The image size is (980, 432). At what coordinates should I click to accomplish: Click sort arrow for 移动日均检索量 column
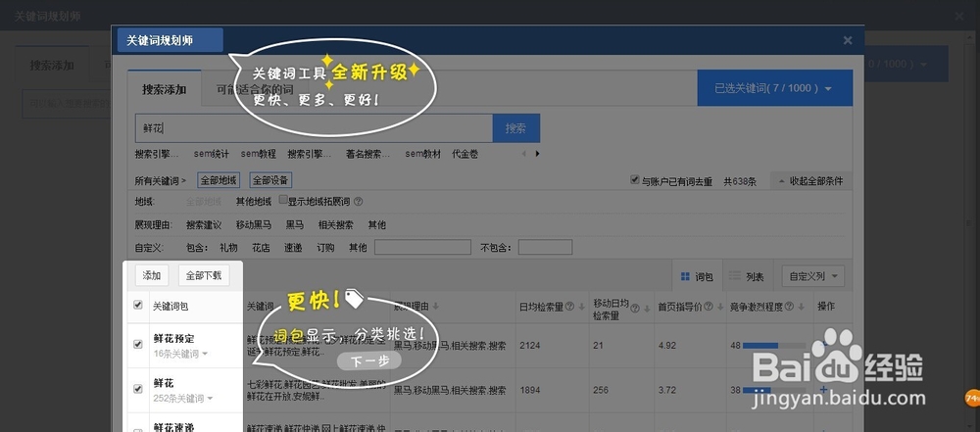tap(646, 309)
